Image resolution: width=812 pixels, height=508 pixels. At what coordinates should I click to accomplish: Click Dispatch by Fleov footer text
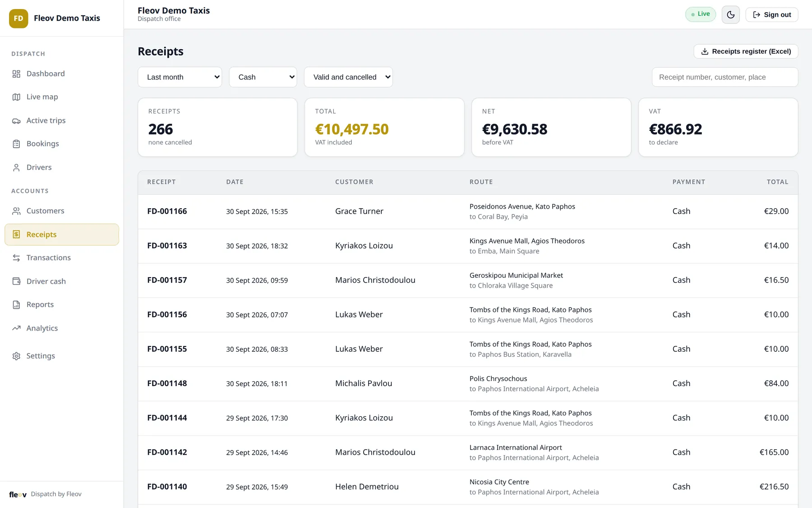(56, 494)
